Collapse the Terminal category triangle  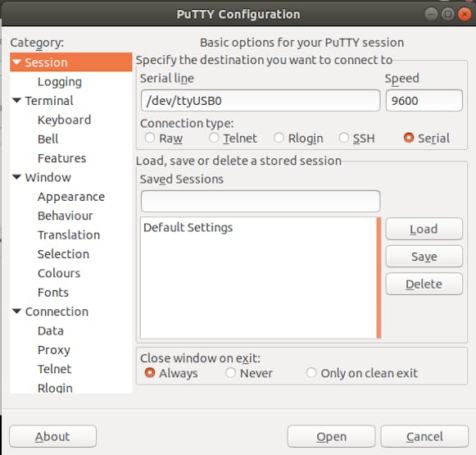pyautogui.click(x=16, y=100)
